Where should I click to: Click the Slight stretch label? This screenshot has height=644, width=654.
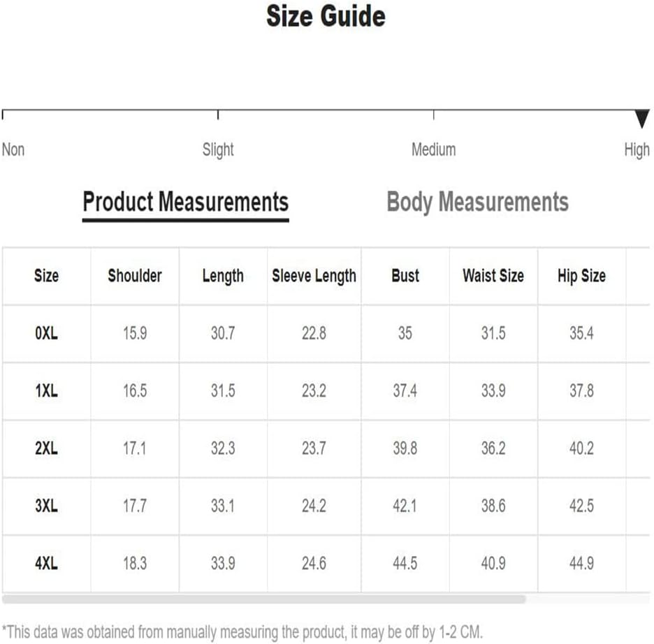[218, 149]
